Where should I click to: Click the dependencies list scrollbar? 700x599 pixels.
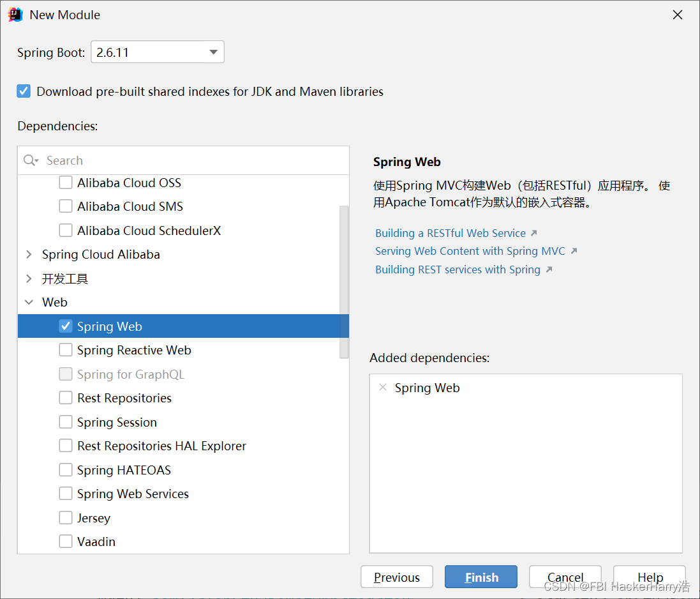tap(344, 282)
